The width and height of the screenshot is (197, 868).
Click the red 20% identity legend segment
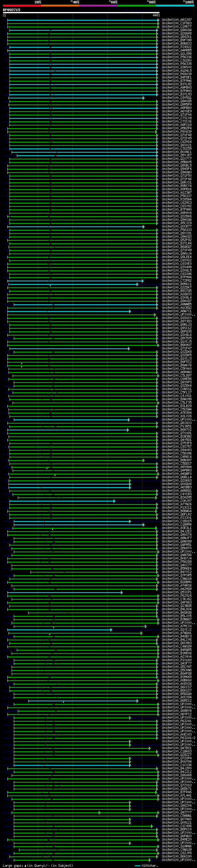click(22, 6)
